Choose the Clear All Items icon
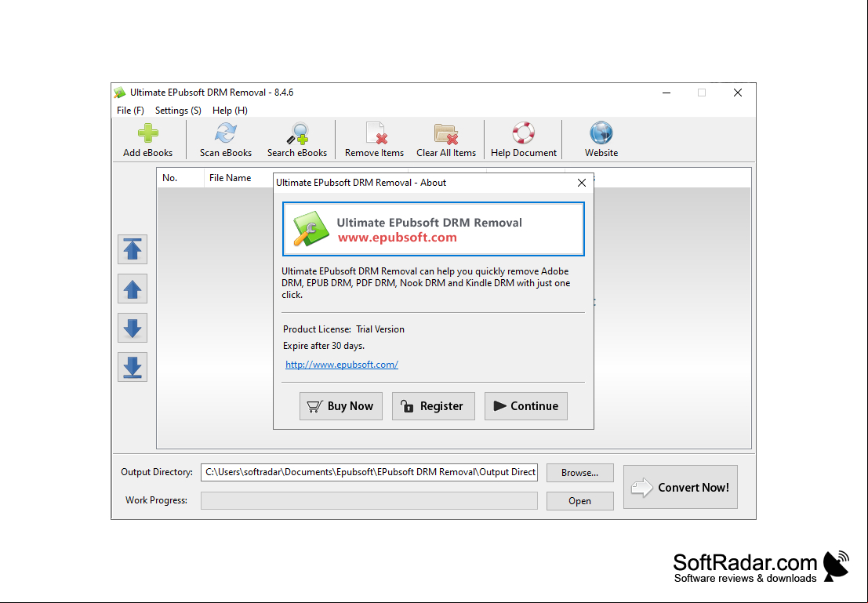868x603 pixels. coord(446,133)
